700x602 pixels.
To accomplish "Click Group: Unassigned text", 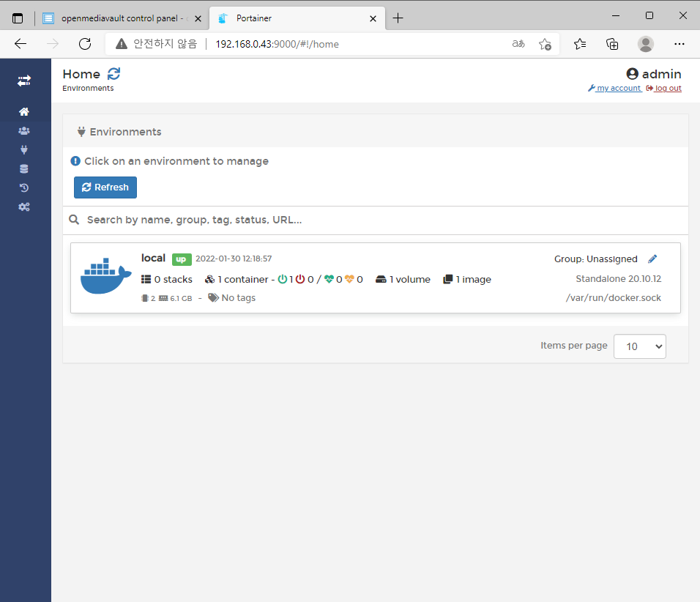I will point(595,259).
